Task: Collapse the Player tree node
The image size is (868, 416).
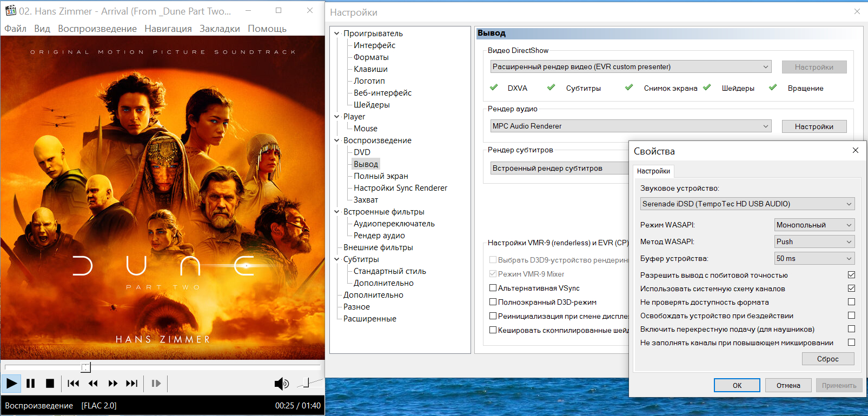Action: (x=337, y=117)
